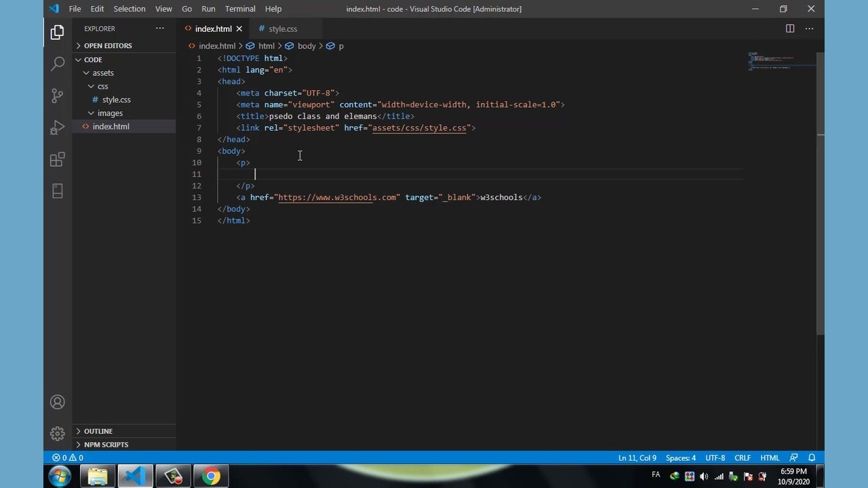Click the editor vertical scrollbar

point(820,203)
